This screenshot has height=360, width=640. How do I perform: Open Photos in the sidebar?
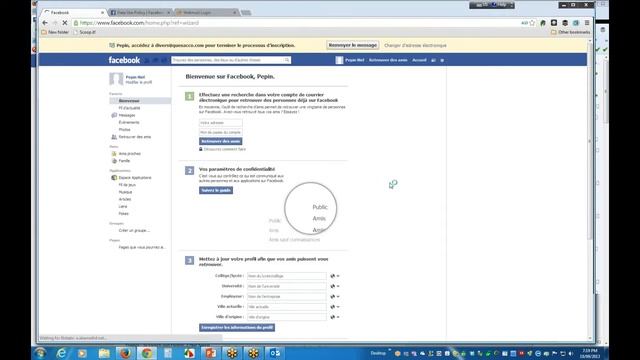(124, 130)
